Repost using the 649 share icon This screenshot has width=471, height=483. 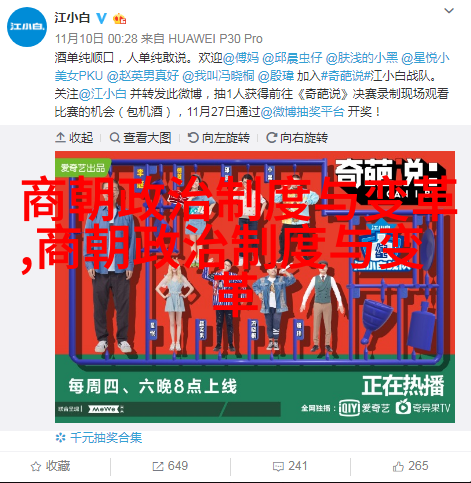170,466
